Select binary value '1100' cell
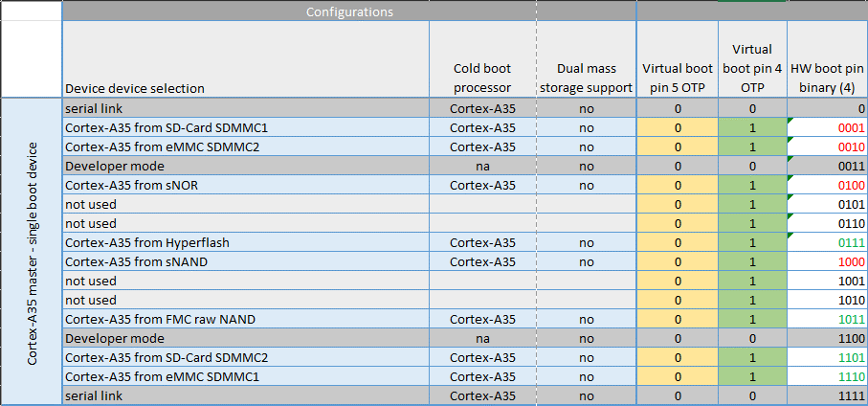 click(x=827, y=338)
